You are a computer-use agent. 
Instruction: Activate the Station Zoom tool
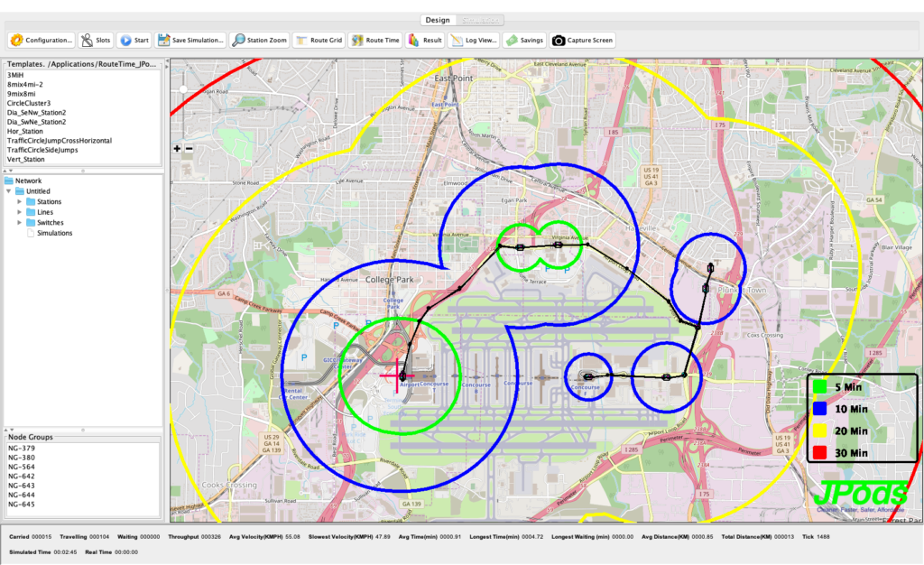tap(260, 40)
